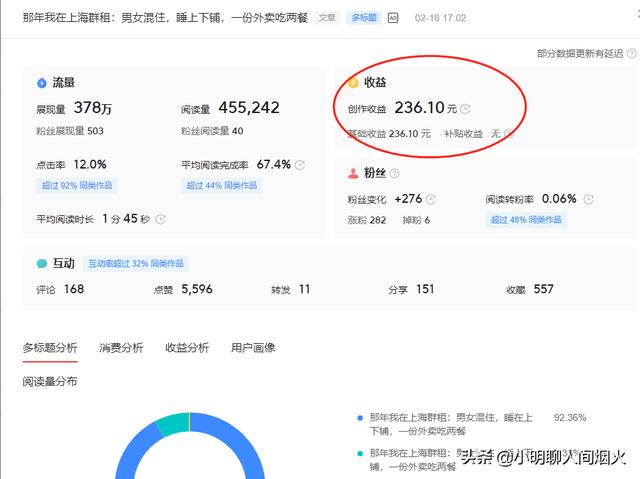Switch to the 用户画像 tab
This screenshot has width=640, height=479.
pyautogui.click(x=253, y=348)
